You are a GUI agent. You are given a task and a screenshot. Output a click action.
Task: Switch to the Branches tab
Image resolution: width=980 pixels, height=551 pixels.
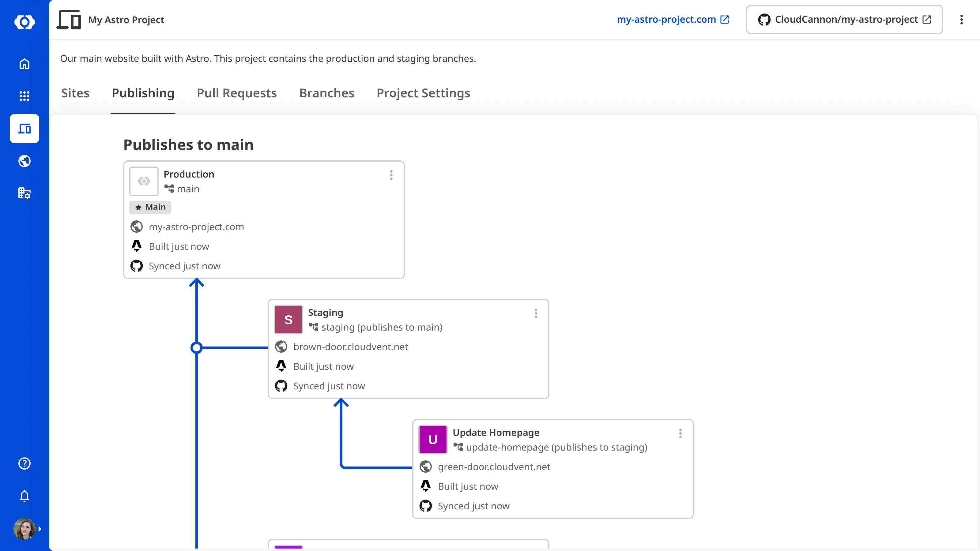pyautogui.click(x=326, y=93)
